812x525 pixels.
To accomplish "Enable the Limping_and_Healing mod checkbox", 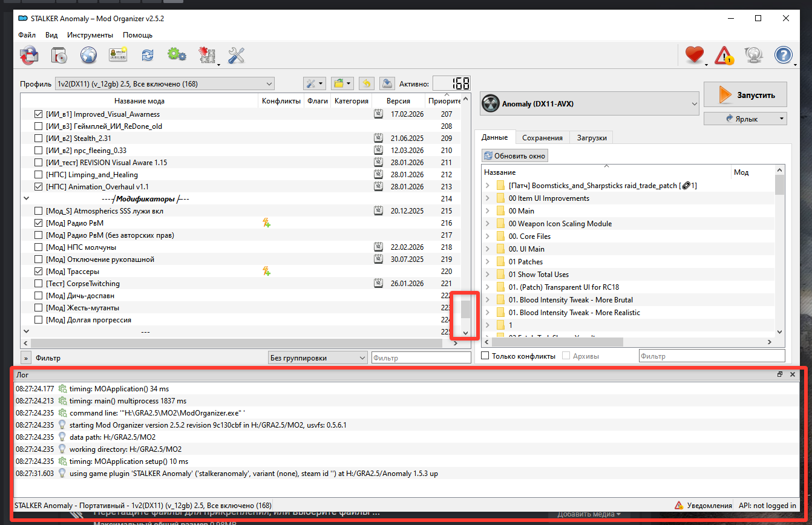I will 39,175.
